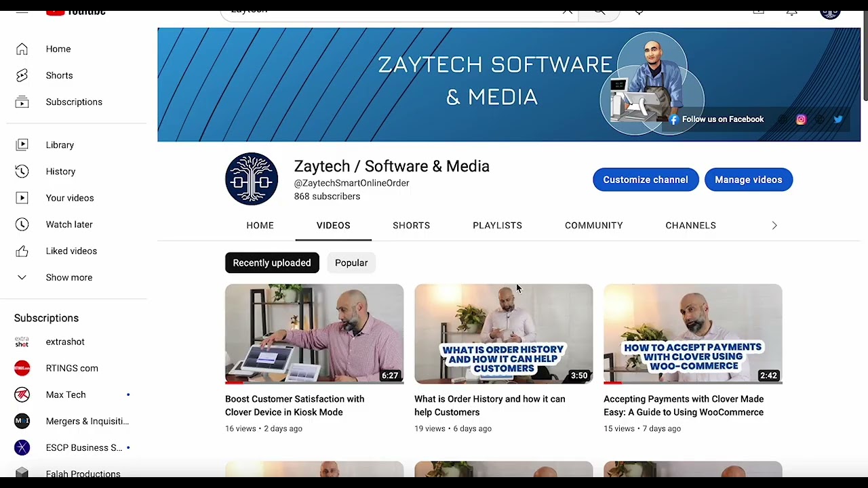Open the Subscriptions feed icon in sidebar
Screen dimensions: 868x488
[22, 102]
